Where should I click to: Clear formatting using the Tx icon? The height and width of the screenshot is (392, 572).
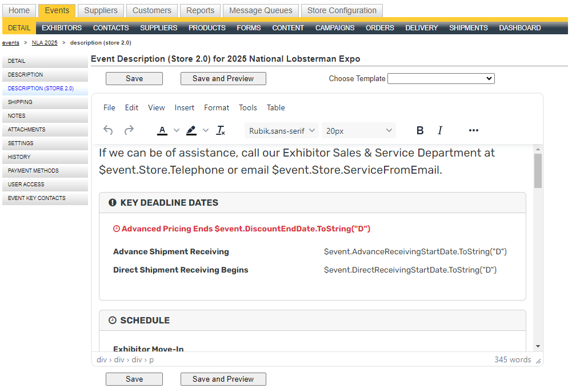(221, 130)
